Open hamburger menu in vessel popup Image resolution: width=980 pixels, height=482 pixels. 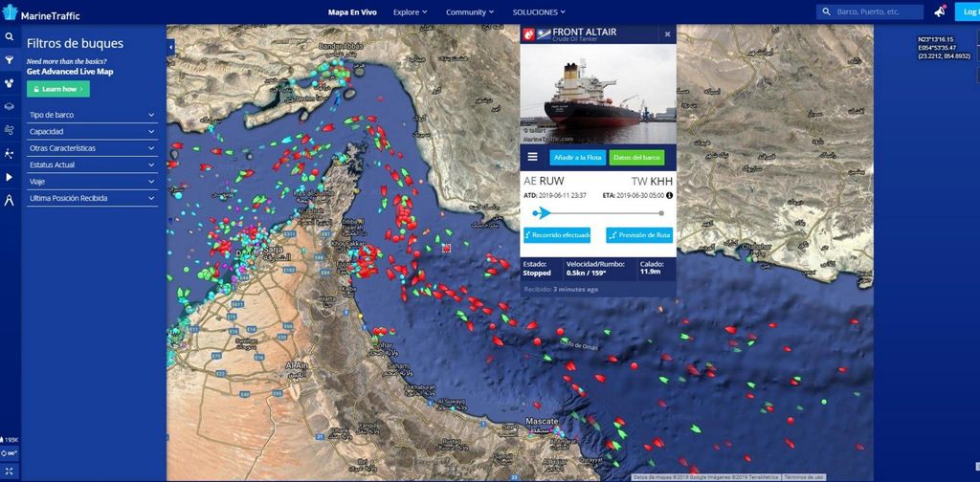click(x=532, y=157)
